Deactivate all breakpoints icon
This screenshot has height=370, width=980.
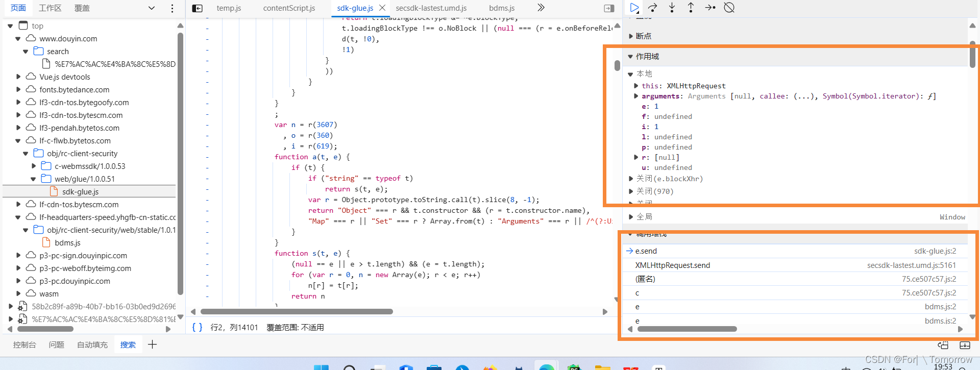coord(729,8)
